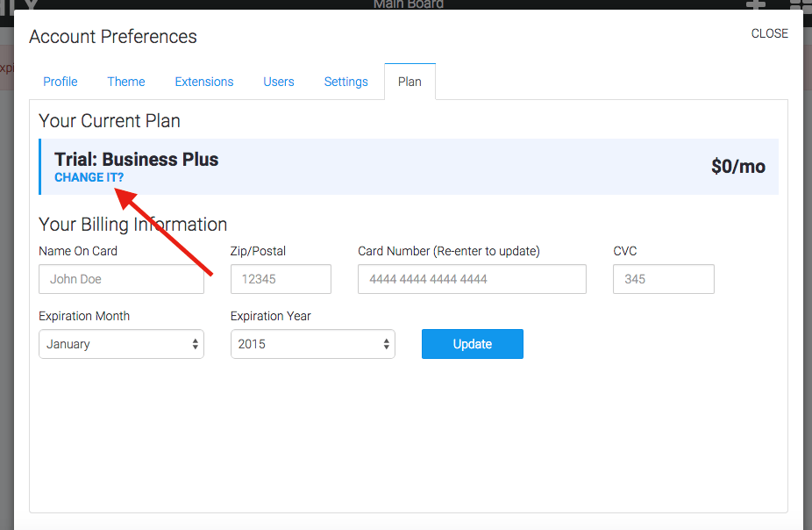The image size is (812, 530).
Task: Open the Expiration Month dropdown
Action: [121, 344]
